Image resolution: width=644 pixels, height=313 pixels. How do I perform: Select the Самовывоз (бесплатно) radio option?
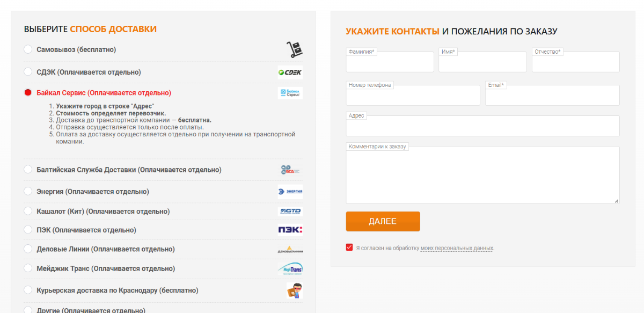pos(28,49)
